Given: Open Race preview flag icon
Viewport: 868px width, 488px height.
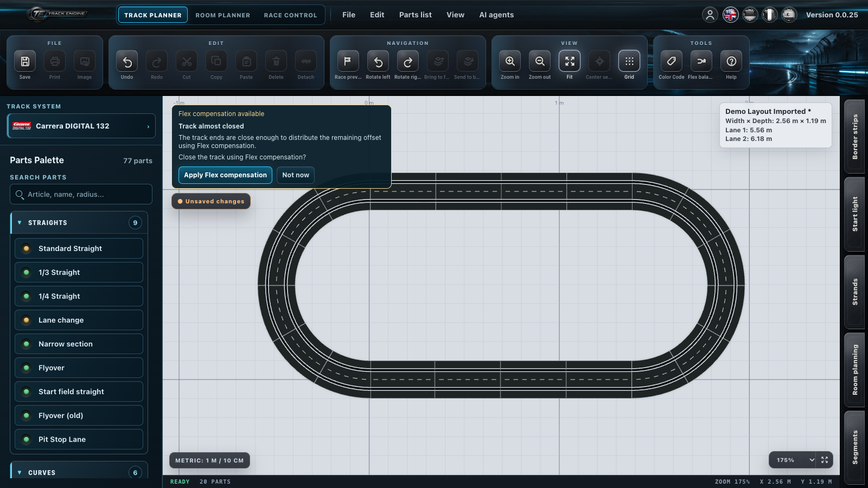Looking at the screenshot, I should pyautogui.click(x=348, y=61).
